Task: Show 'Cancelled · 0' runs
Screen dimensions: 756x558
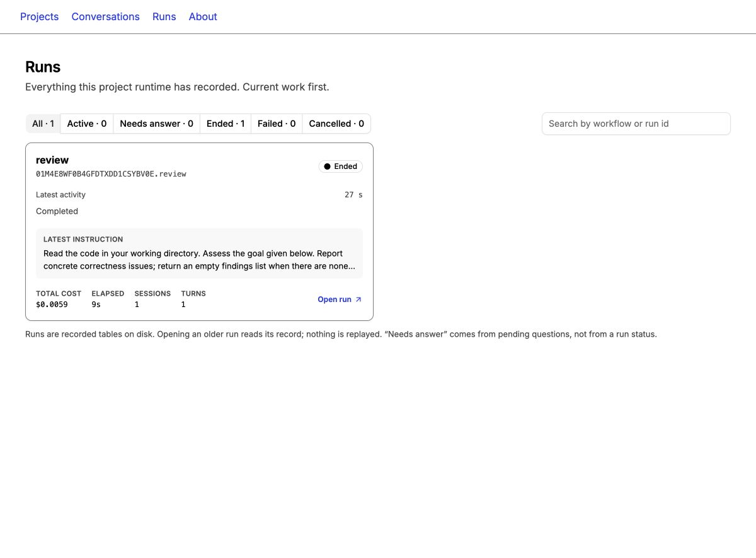Action: [336, 124]
